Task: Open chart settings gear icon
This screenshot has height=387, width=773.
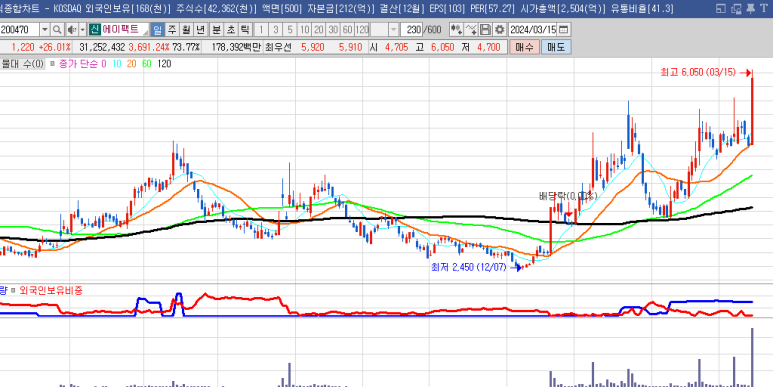Action: point(499,30)
